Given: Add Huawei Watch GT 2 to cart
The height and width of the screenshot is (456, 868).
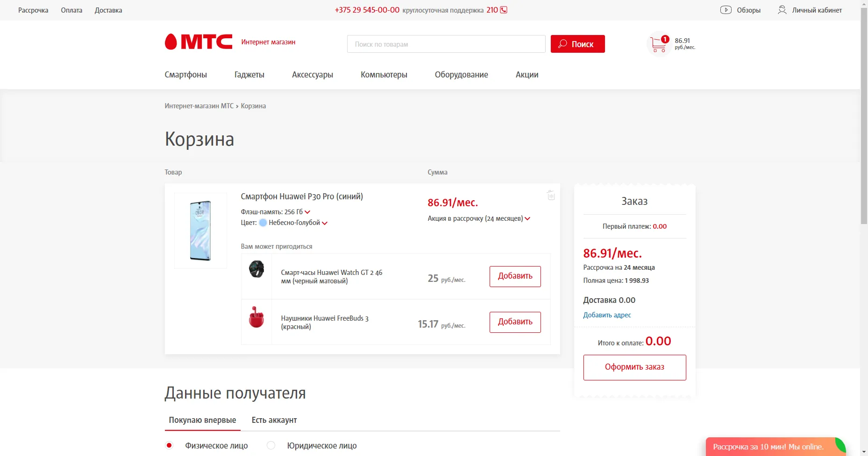Looking at the screenshot, I should click(515, 276).
